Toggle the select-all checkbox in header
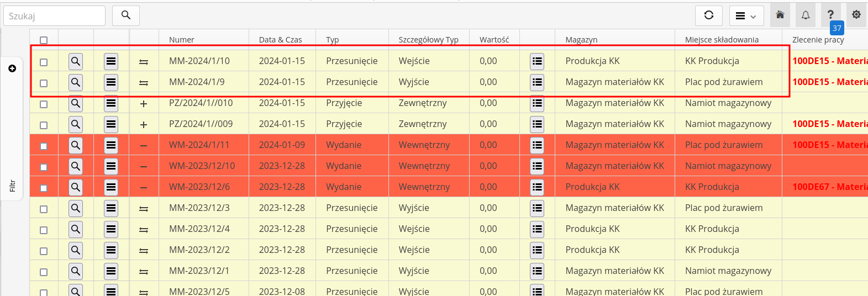The image size is (868, 296). pyautogui.click(x=44, y=40)
